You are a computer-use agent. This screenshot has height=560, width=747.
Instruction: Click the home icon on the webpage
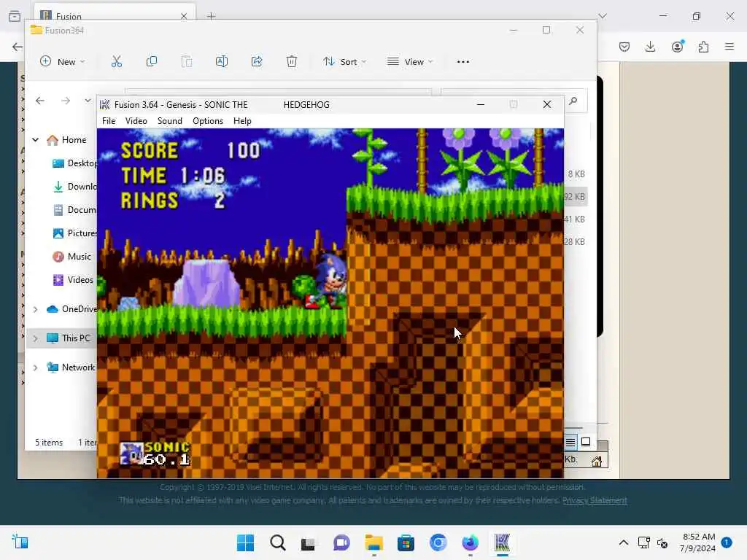pyautogui.click(x=597, y=461)
